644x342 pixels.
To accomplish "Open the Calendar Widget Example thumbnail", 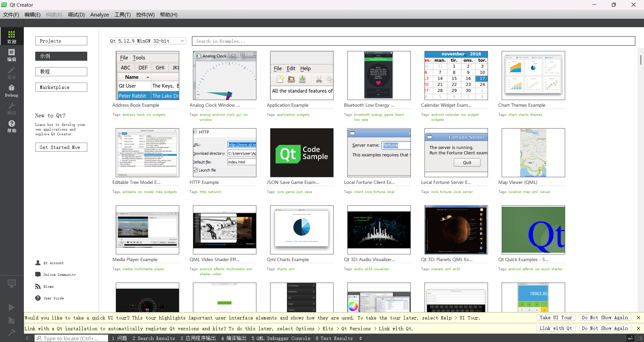I will tap(456, 76).
